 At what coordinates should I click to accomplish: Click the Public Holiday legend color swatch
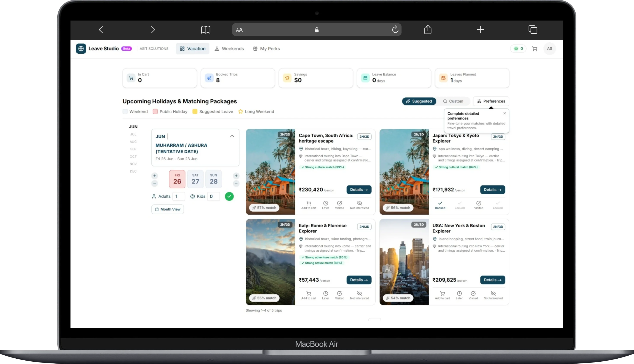(x=155, y=112)
